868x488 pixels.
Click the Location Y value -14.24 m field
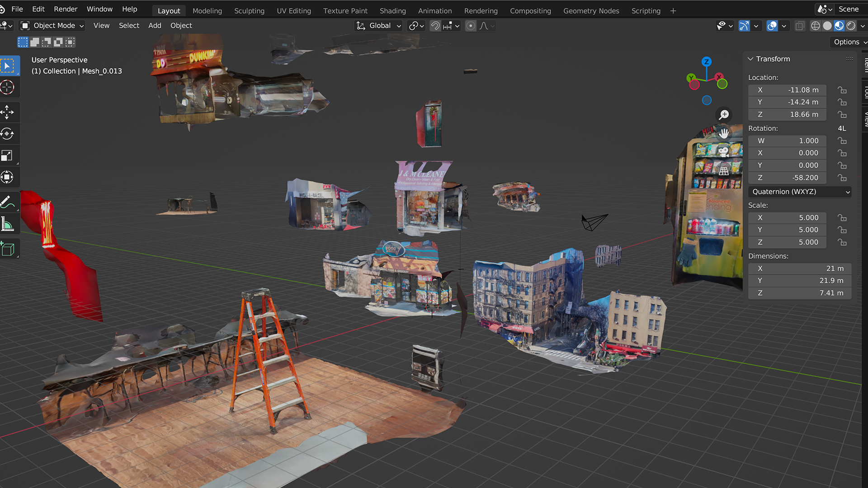[787, 102]
